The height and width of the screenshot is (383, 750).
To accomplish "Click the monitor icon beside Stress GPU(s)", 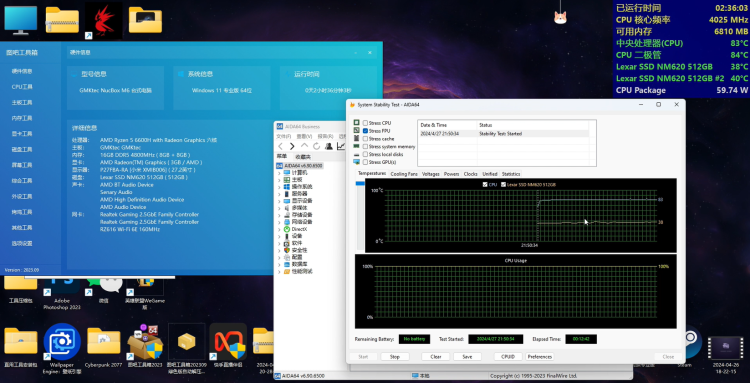I will (x=356, y=162).
